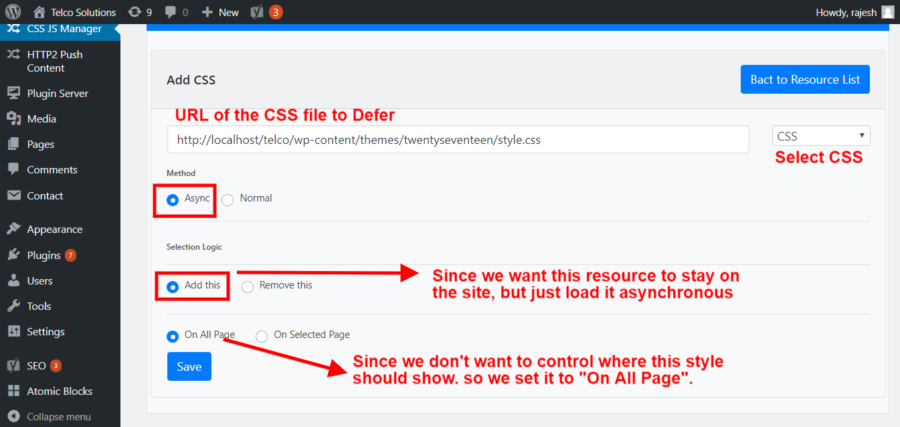Select On Selected Page radio button
The width and height of the screenshot is (900, 427).
point(262,336)
